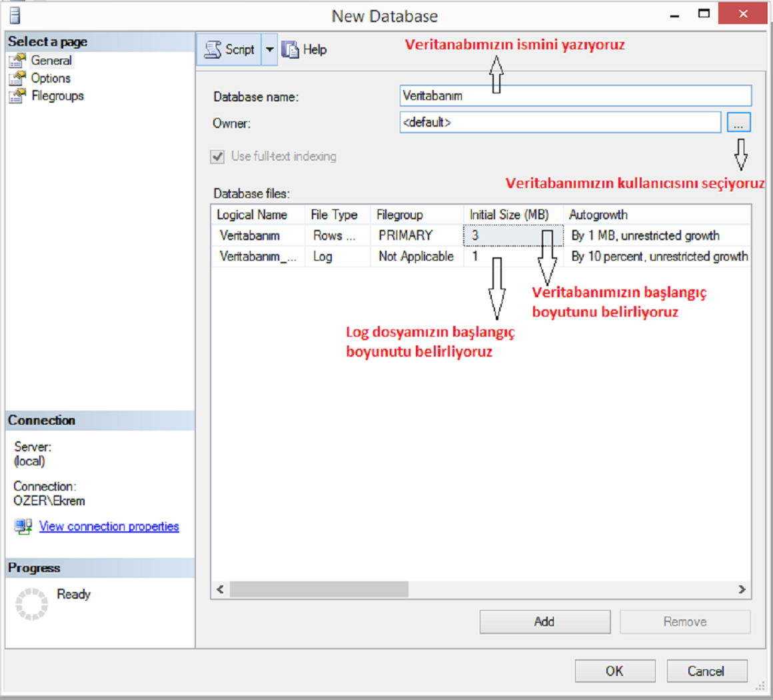The height and width of the screenshot is (700, 773).
Task: Open the Help icon in toolbar
Action: 290,49
